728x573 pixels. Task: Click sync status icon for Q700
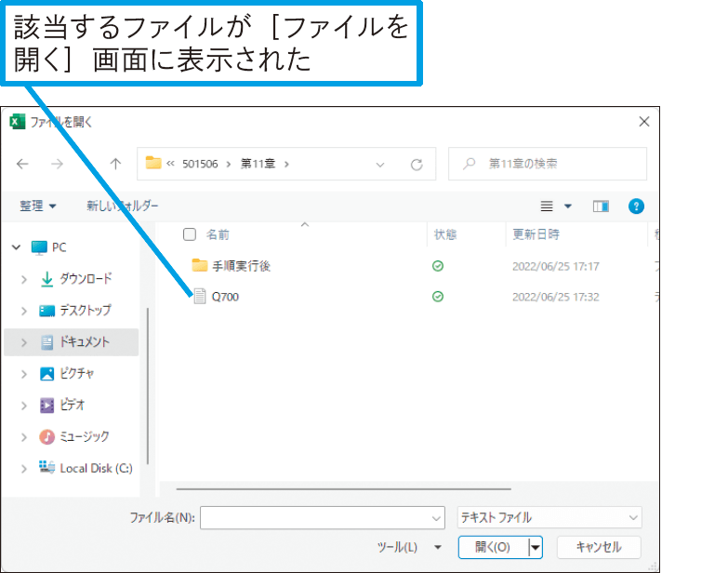(x=438, y=297)
